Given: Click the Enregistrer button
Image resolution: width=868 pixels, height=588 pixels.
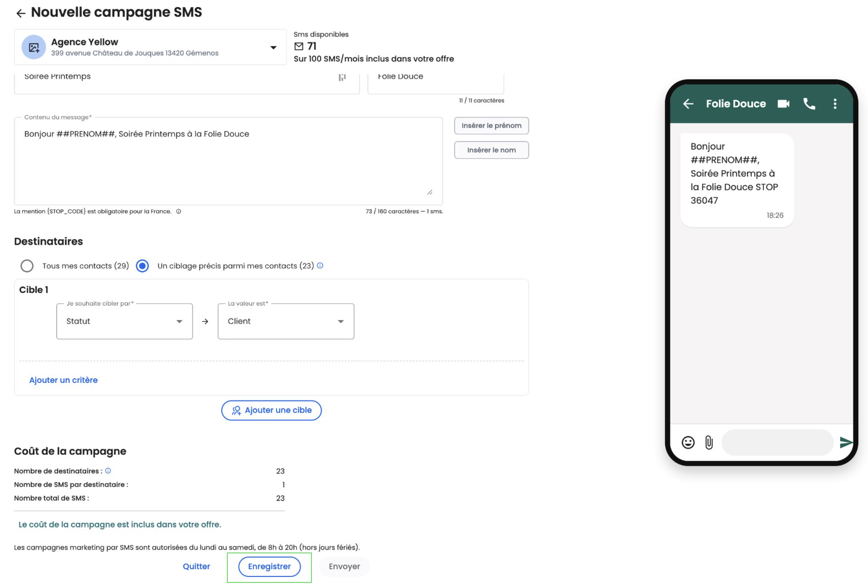Looking at the screenshot, I should click(x=269, y=566).
